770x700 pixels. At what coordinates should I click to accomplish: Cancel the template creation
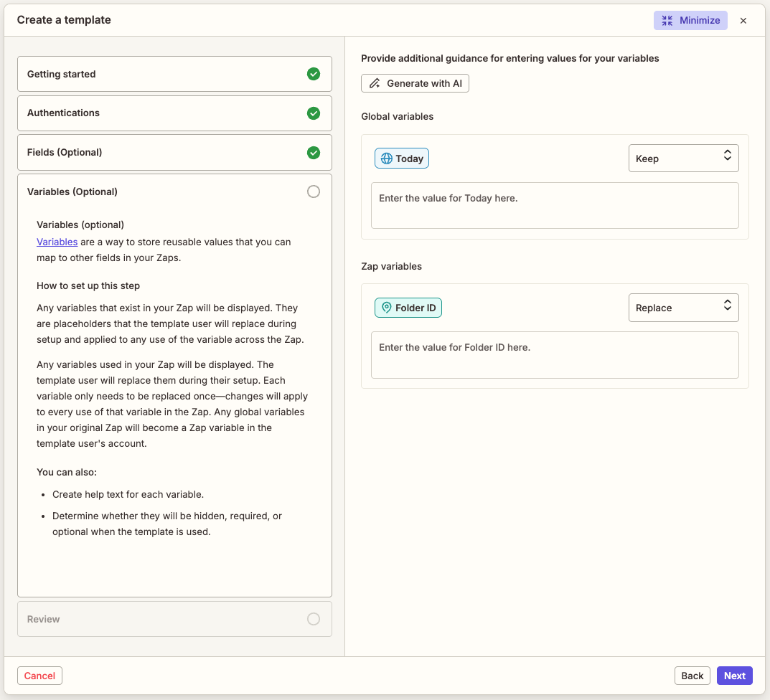(39, 675)
